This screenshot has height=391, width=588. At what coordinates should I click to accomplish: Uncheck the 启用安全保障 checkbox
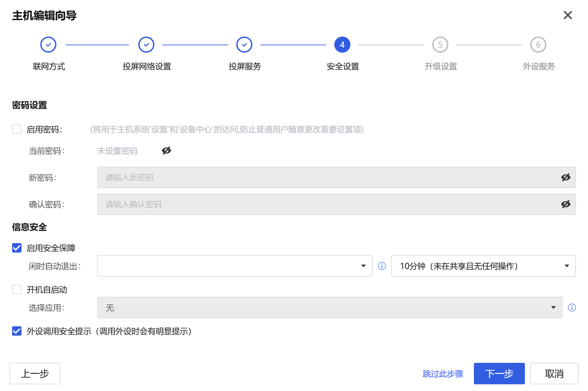[17, 248]
